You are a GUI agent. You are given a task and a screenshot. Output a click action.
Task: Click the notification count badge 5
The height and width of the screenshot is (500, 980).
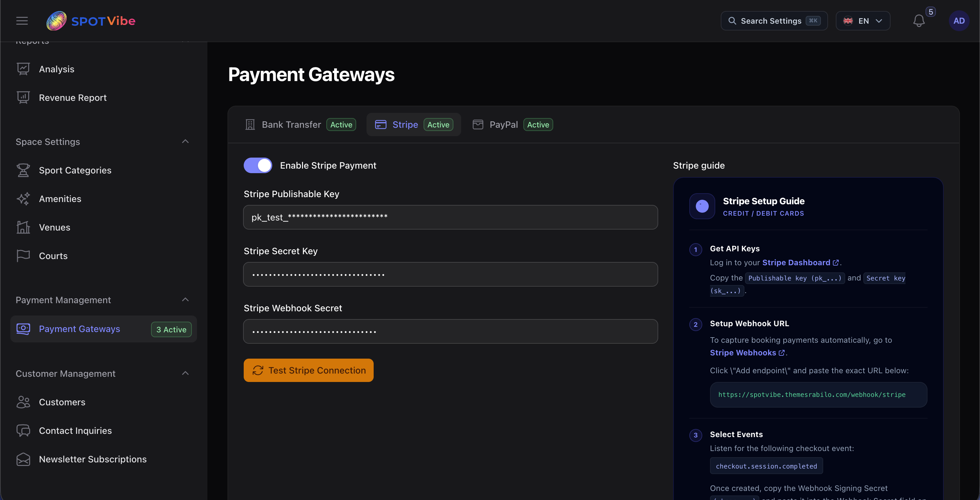(x=930, y=12)
